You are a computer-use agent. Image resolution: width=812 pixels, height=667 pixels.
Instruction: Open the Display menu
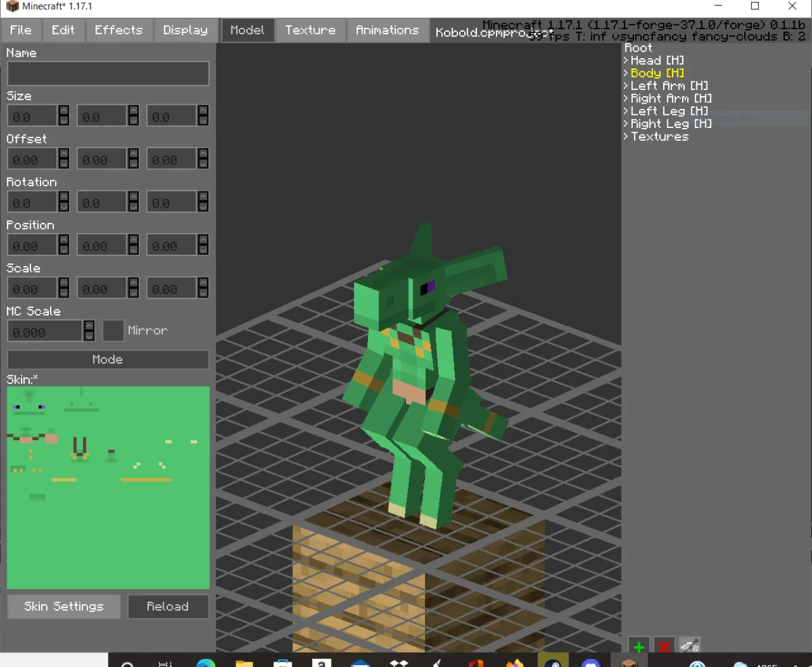(x=185, y=30)
